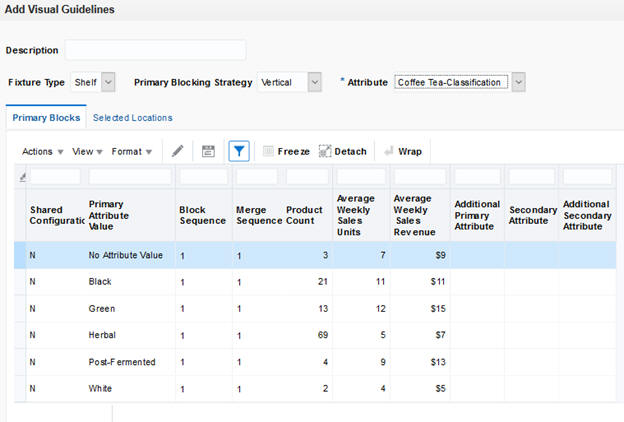Click the Product Count column header

point(304,215)
